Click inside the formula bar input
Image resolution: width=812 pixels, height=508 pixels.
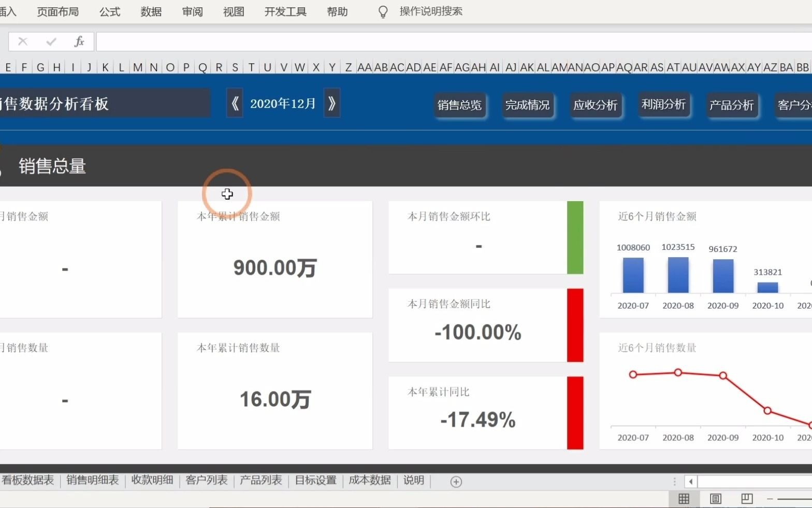coord(454,41)
